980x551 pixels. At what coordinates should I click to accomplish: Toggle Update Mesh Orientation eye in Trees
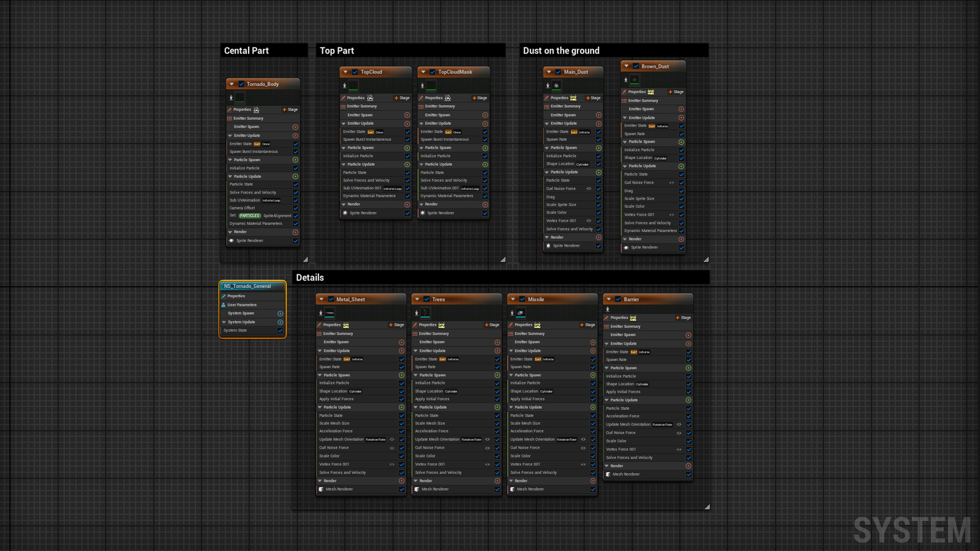[488, 439]
